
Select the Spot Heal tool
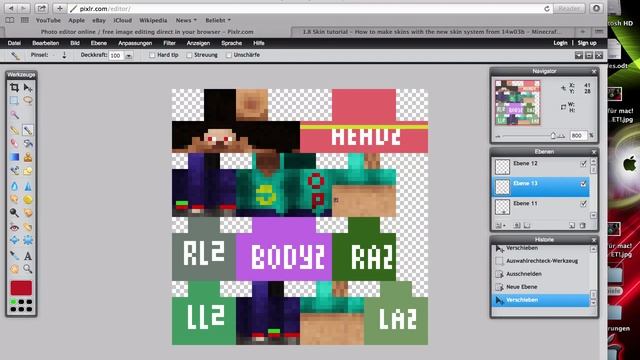[x=28, y=227]
